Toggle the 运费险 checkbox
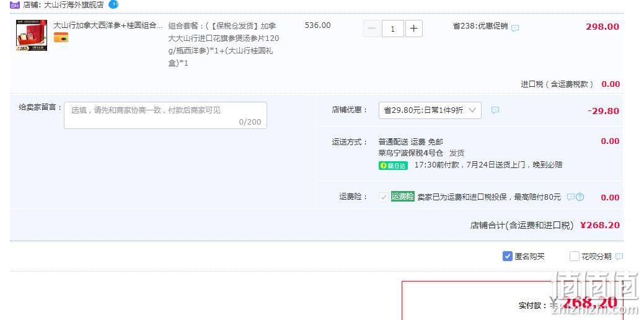The height and width of the screenshot is (320, 644). (x=384, y=197)
